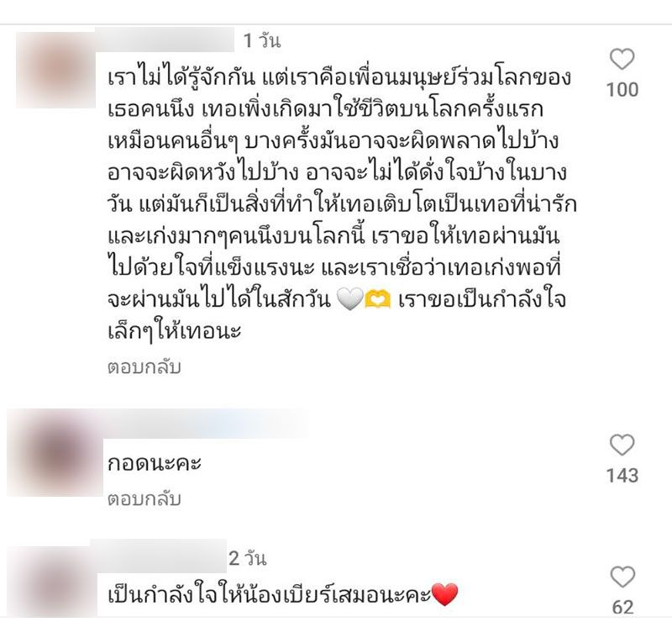The image size is (672, 627).
Task: Like the long comment with 100 likes
Action: click(x=622, y=59)
